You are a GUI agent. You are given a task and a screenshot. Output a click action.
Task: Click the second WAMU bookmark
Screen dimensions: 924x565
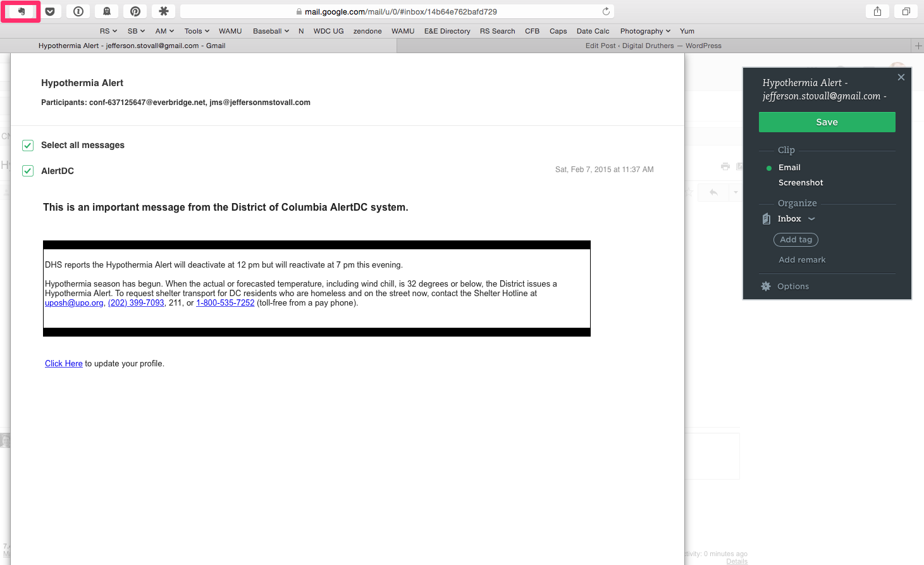(403, 31)
